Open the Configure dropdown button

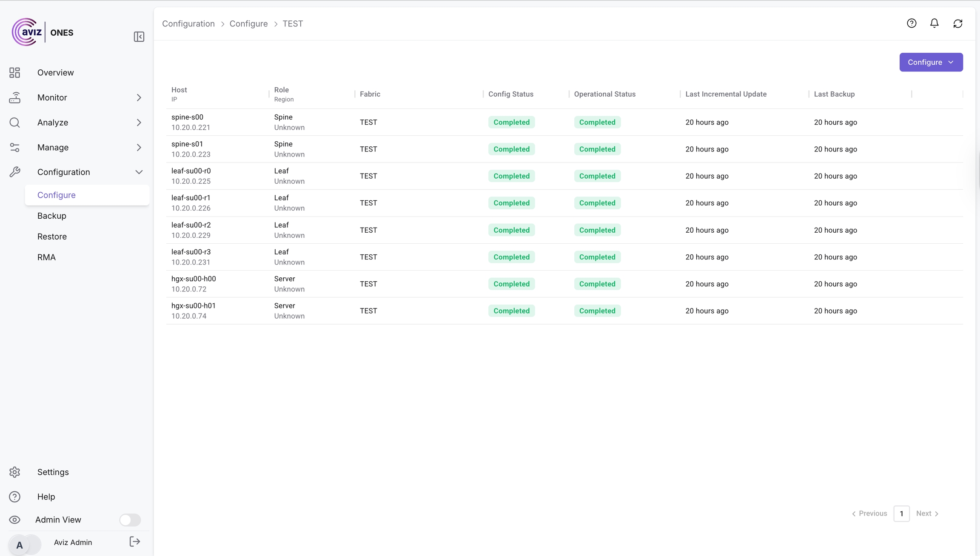[x=931, y=62]
